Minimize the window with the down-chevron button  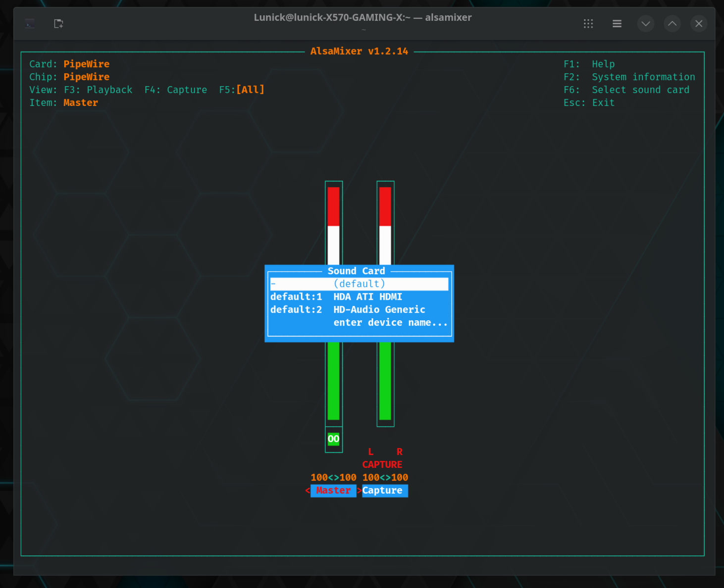[645, 24]
